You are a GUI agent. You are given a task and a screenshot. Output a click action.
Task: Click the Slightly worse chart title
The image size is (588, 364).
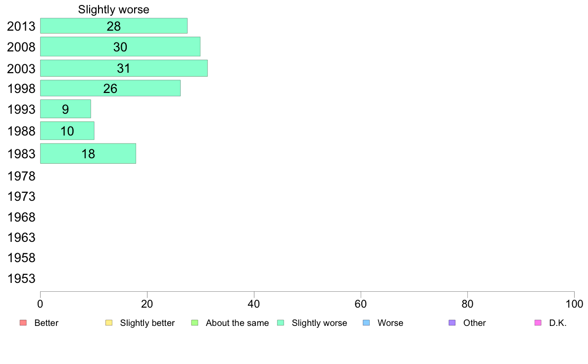click(114, 9)
